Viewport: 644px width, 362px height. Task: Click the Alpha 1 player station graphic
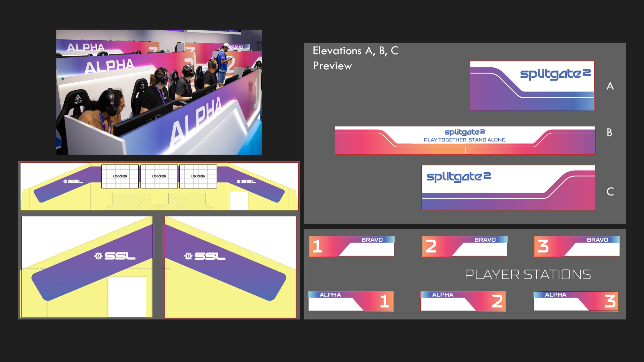tap(351, 301)
